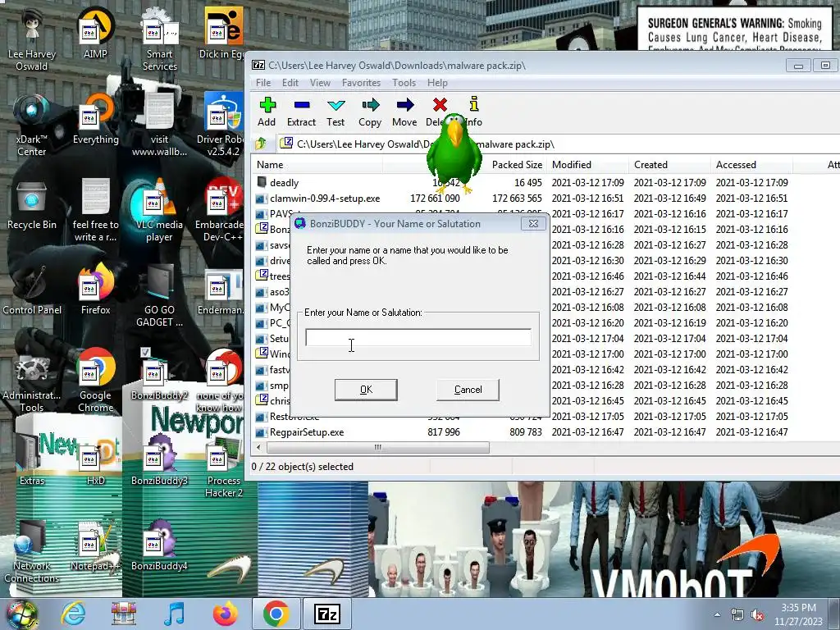Open Administrative Tools desktop icon
Screen dimensions: 840x630
point(32,381)
